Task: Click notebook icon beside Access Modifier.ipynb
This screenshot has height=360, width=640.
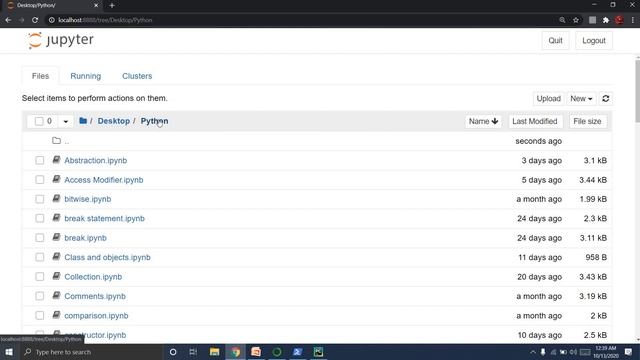Action: point(56,179)
